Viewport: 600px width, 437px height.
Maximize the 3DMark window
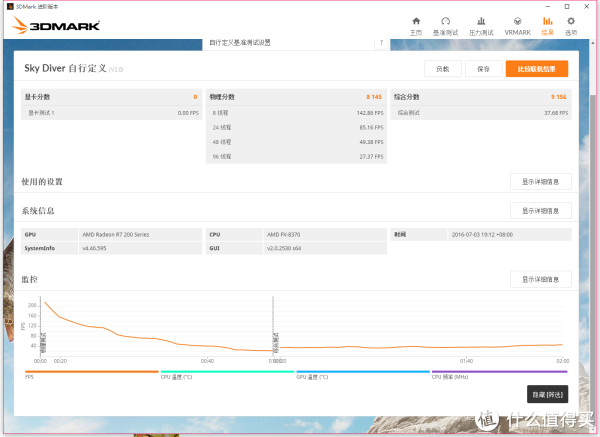567,7
